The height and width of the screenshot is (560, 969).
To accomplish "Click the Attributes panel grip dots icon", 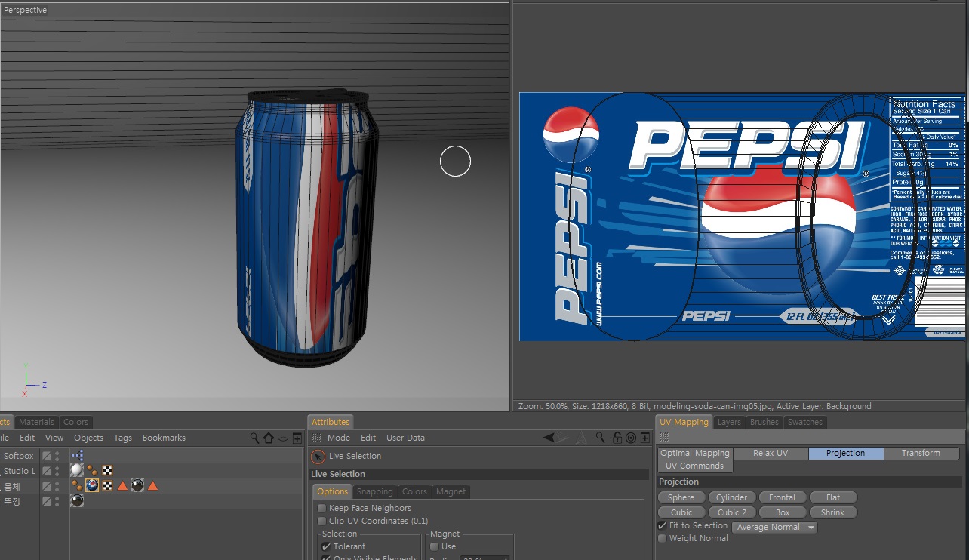I will point(317,438).
